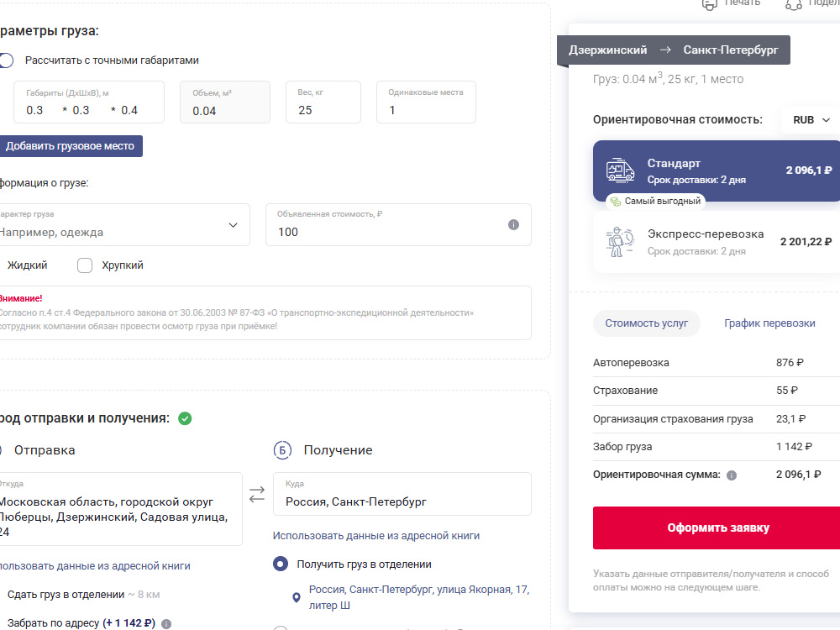840x630 pixels.
Task: Switch to 'Стоимость услуг' tab
Action: [x=647, y=323]
